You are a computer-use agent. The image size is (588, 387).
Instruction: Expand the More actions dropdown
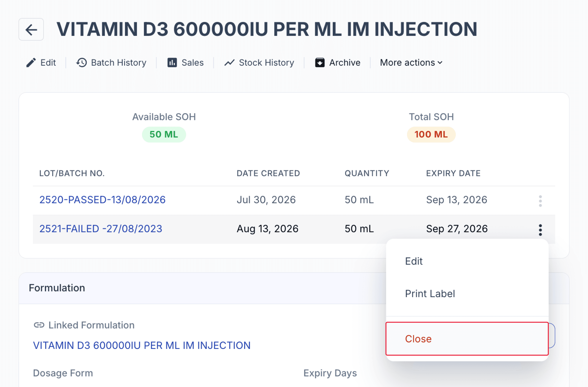[x=411, y=63]
